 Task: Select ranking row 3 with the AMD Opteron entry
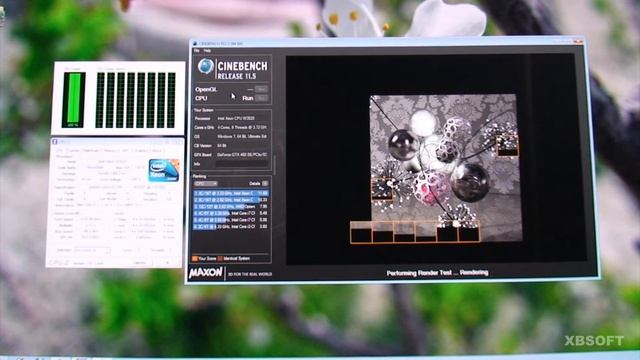tap(231, 207)
